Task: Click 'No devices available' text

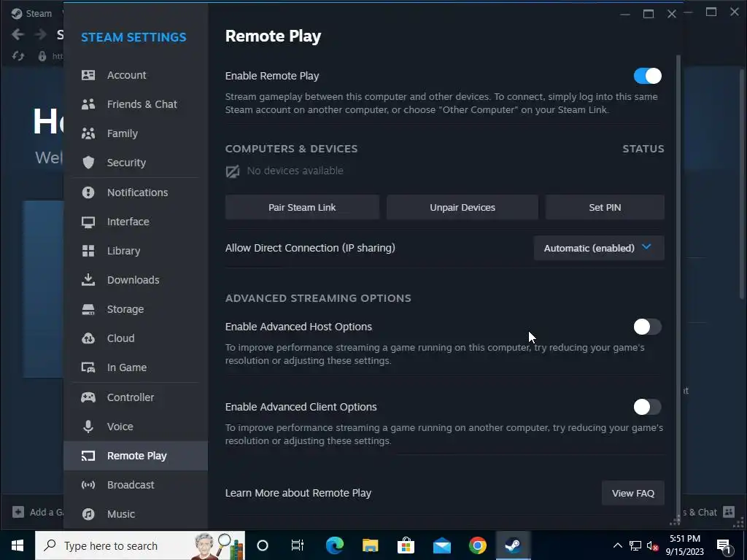Action: [295, 171]
